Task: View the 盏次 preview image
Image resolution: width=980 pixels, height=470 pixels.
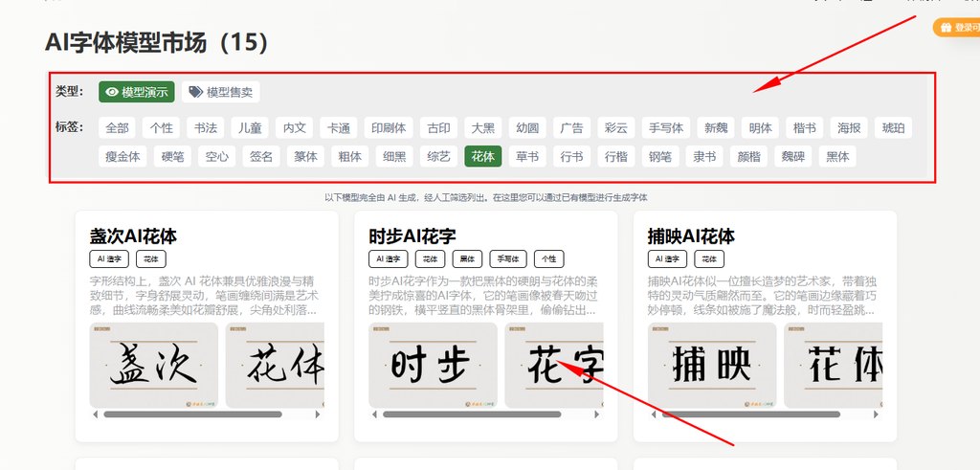Action: 154,365
